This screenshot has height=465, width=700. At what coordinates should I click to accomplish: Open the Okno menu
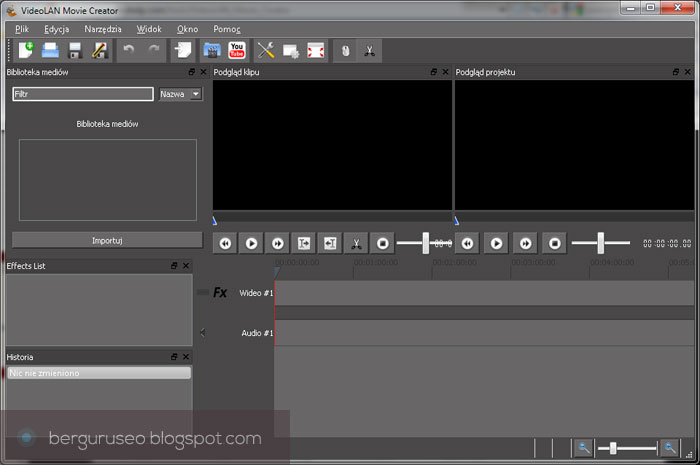[x=188, y=29]
